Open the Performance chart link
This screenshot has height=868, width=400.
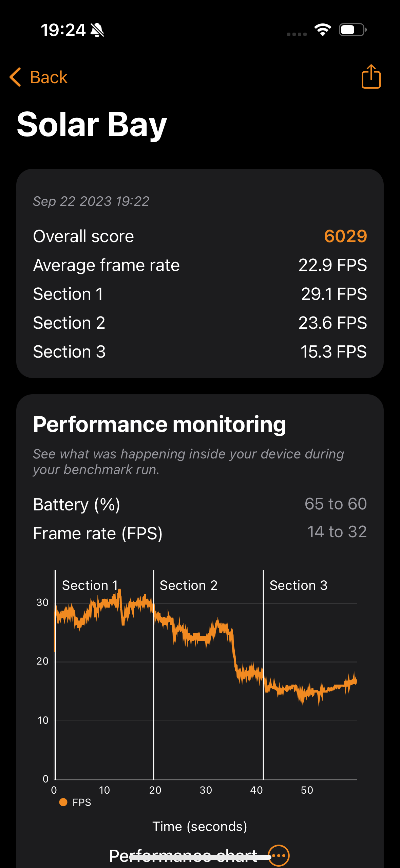point(183,855)
